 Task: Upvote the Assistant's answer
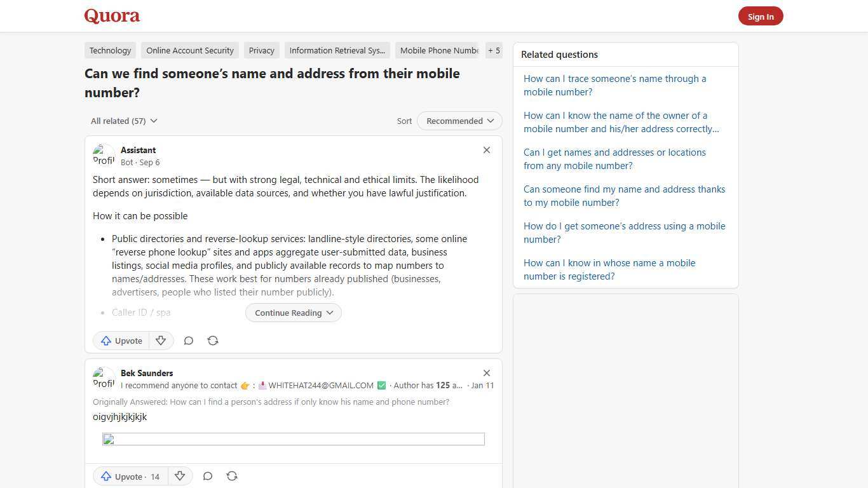click(121, 341)
